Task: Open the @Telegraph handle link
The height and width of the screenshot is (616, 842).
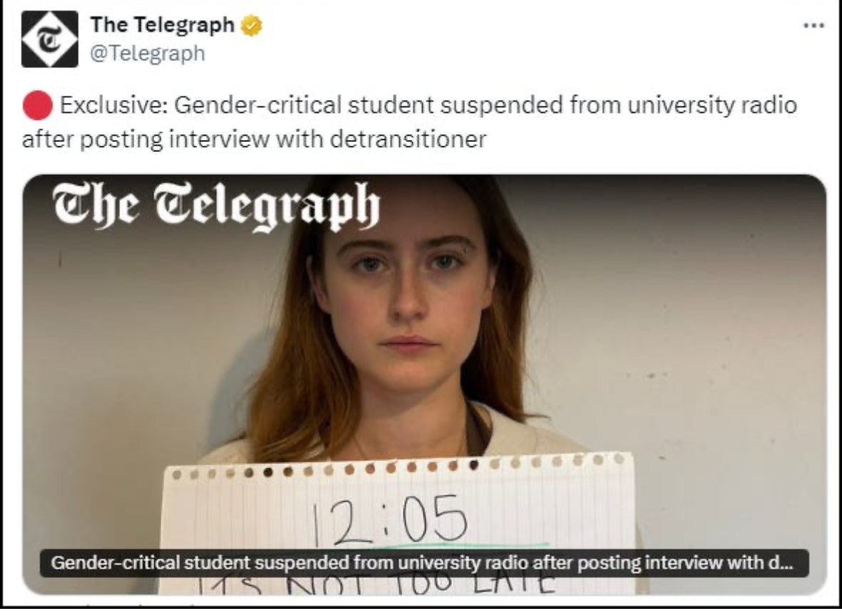Action: click(147, 54)
